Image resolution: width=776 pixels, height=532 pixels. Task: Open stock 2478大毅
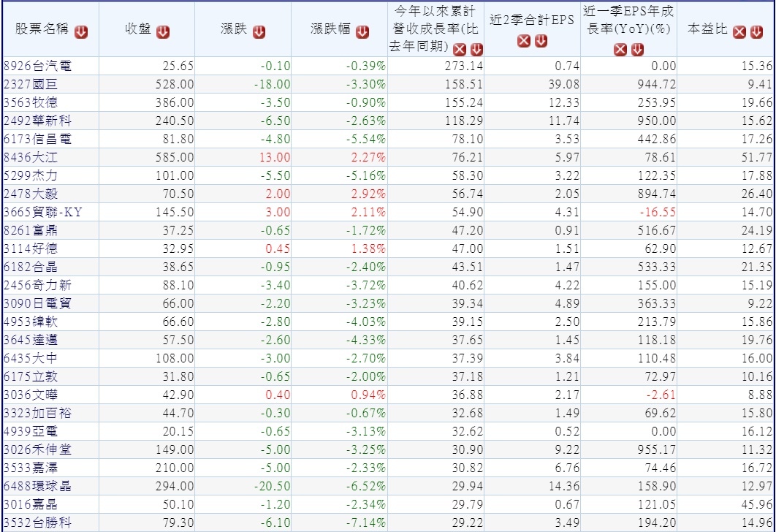pyautogui.click(x=31, y=194)
